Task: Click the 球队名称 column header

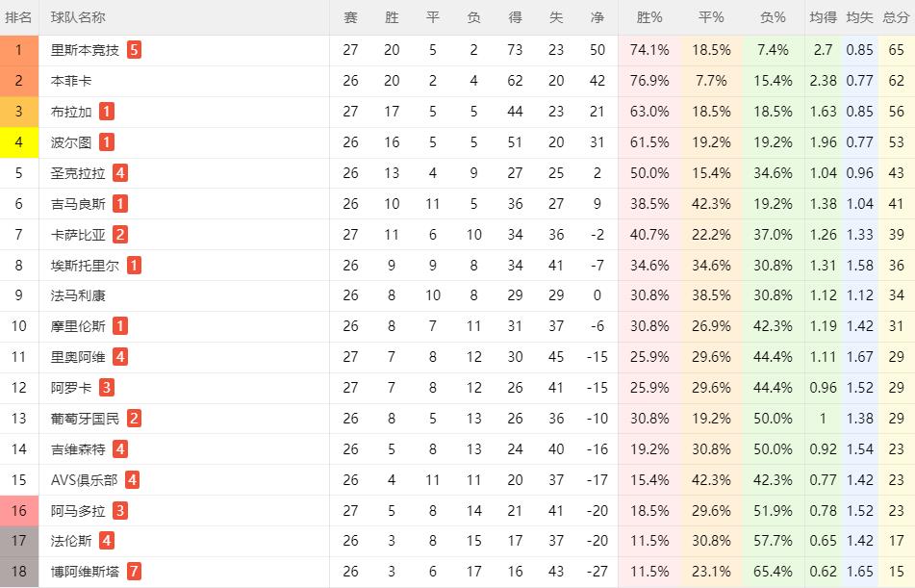Action: (x=78, y=17)
